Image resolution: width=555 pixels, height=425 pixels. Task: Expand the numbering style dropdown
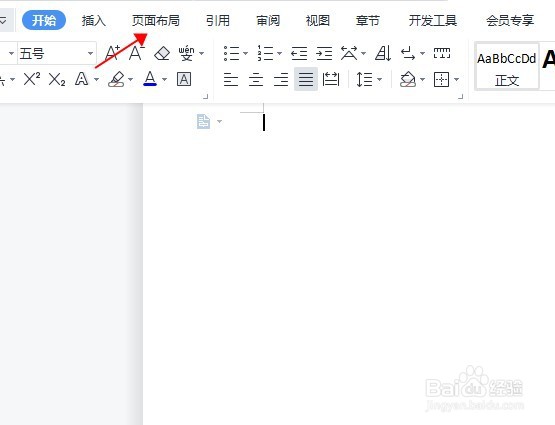(279, 53)
